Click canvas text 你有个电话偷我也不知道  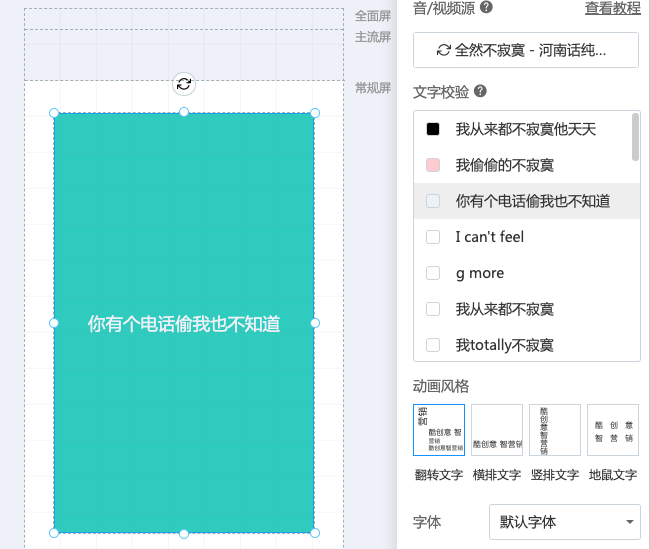point(184,324)
